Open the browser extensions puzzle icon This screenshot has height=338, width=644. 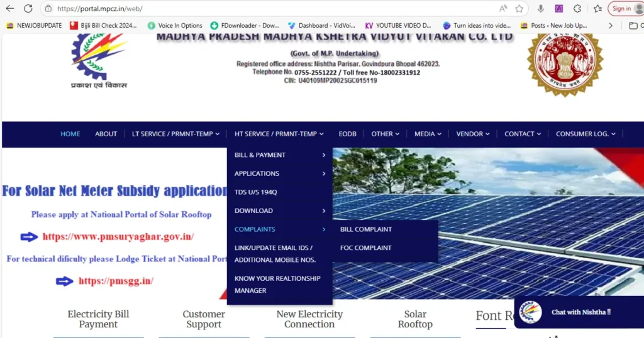tap(577, 8)
